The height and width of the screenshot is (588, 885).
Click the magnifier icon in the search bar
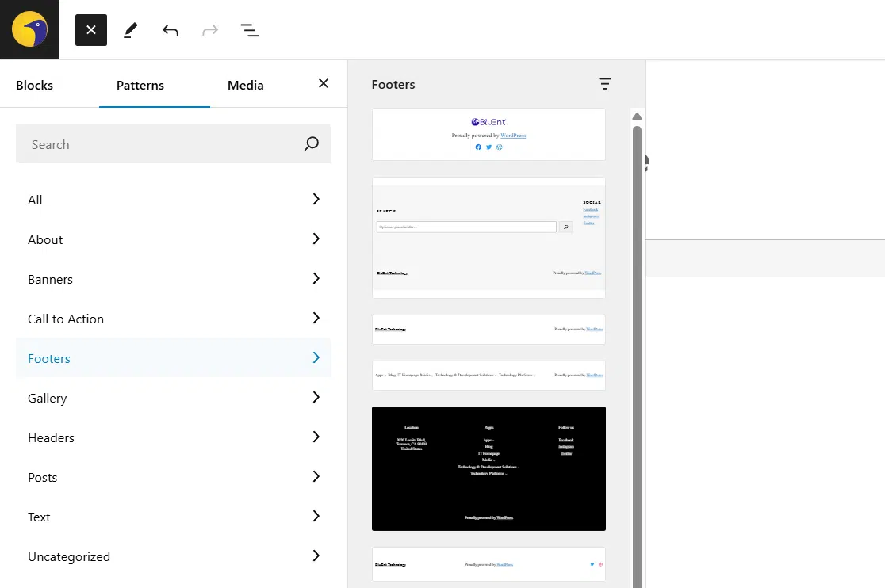tap(310, 143)
